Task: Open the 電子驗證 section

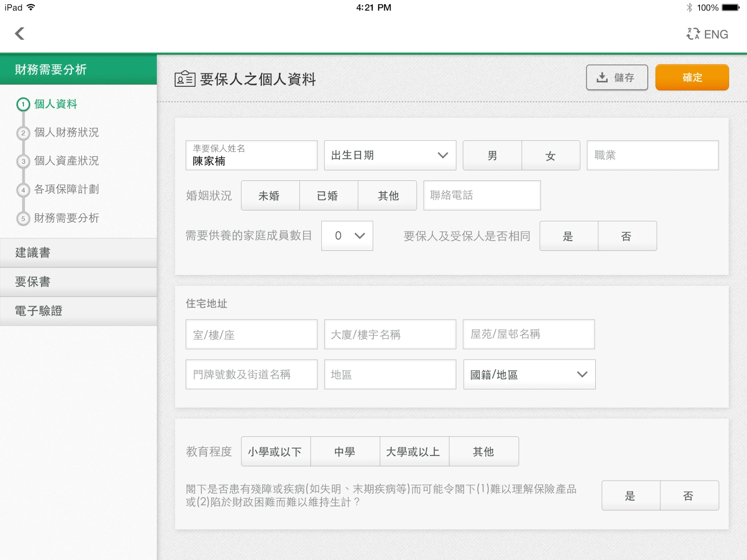Action: 78,311
